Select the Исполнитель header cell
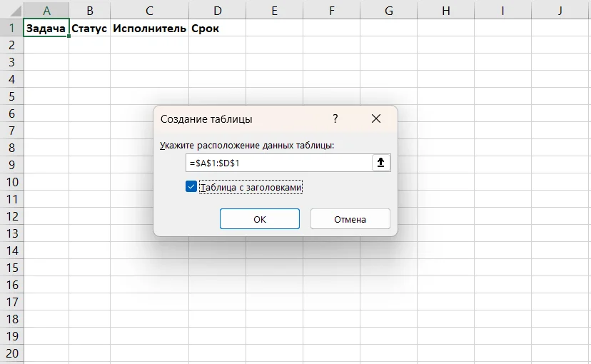 click(x=149, y=28)
